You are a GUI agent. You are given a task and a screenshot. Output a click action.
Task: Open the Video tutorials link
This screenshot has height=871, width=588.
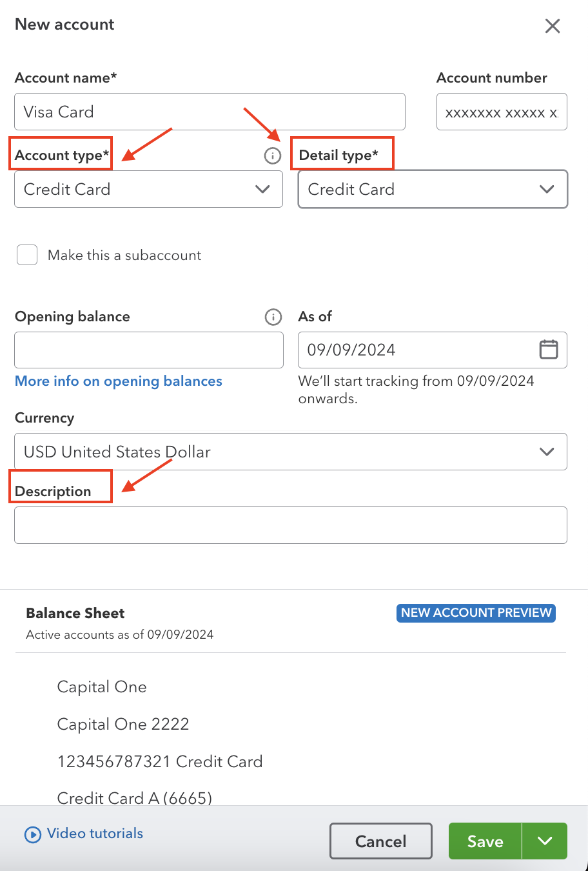[95, 834]
